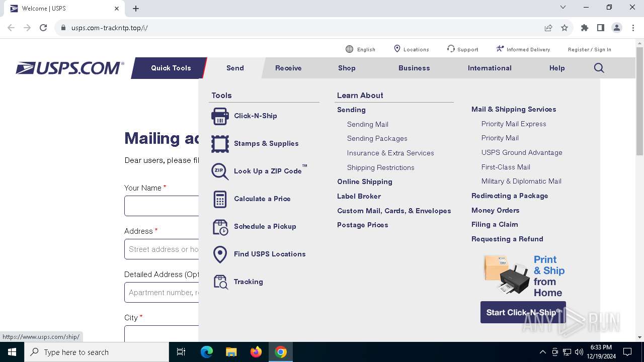Open the International menu
Screen dimensions: 644x362
click(490, 68)
